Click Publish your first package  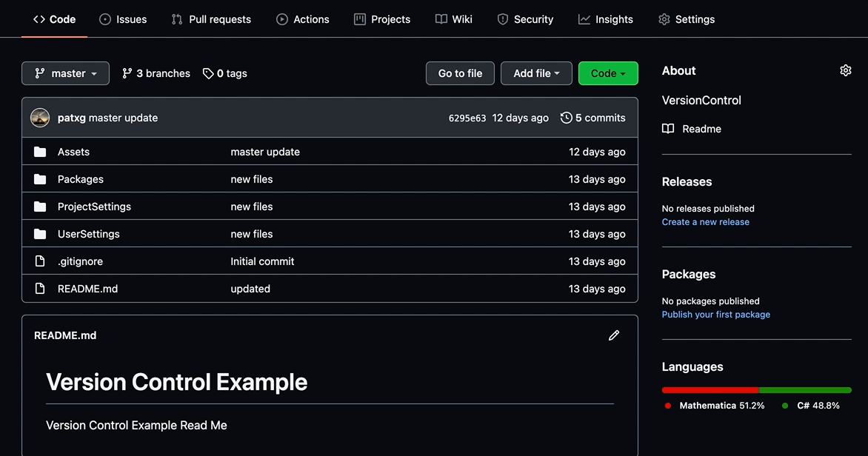[x=715, y=315]
